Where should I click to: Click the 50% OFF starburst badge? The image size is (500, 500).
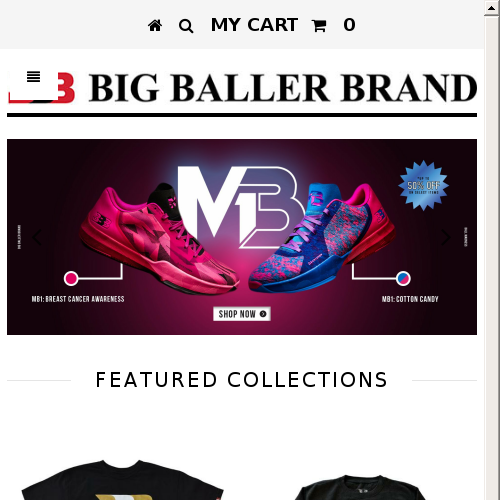point(424,185)
